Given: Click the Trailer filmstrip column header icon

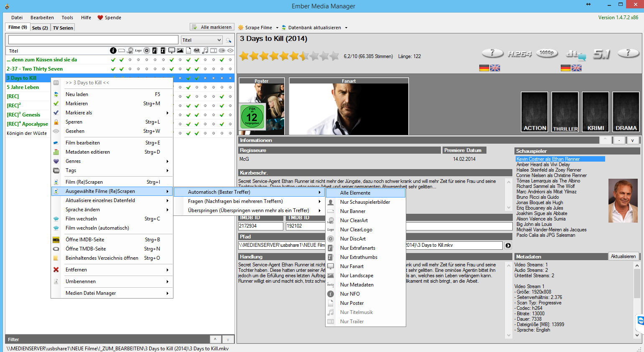Looking at the screenshot, I should pos(214,51).
